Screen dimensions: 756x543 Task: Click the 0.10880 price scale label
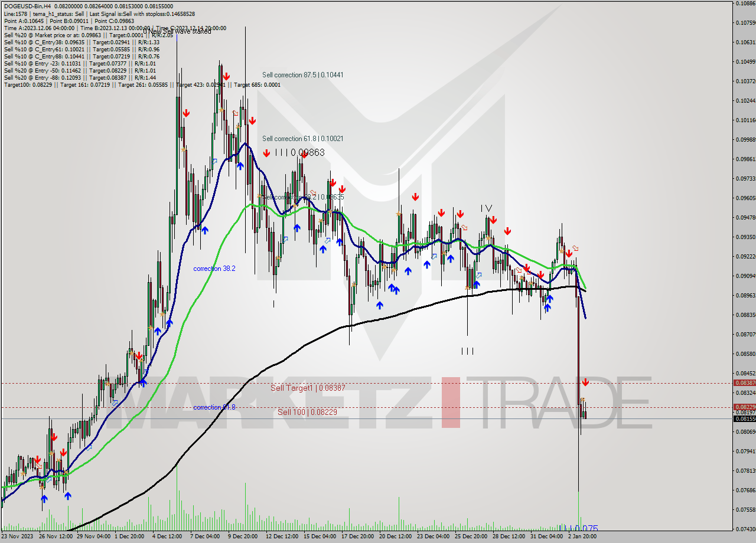coord(745,4)
